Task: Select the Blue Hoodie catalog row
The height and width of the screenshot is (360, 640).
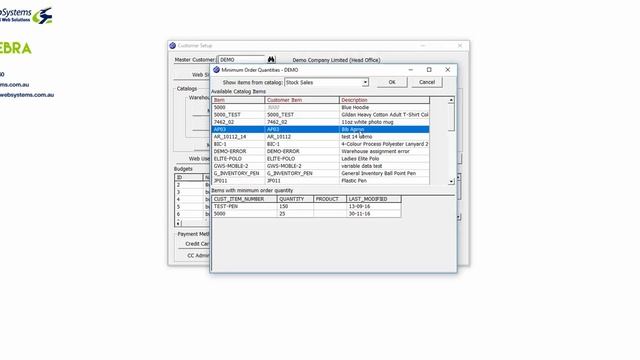Action: (x=320, y=107)
